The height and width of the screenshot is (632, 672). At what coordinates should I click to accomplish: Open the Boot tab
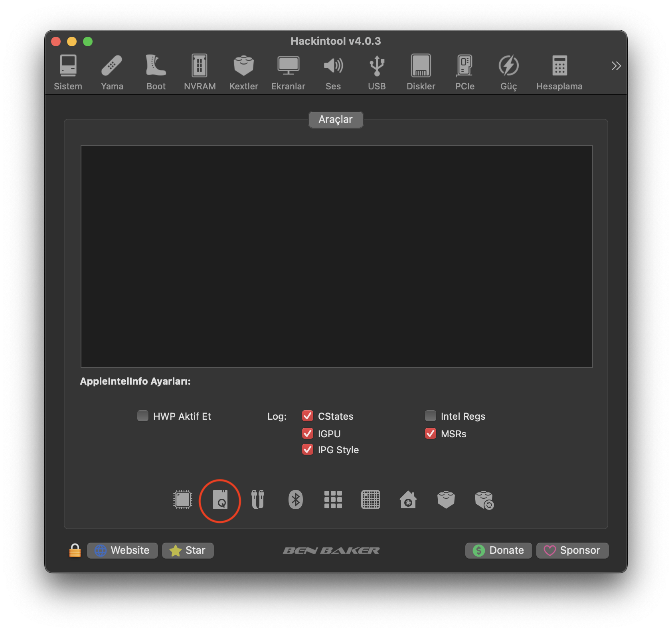[x=156, y=73]
